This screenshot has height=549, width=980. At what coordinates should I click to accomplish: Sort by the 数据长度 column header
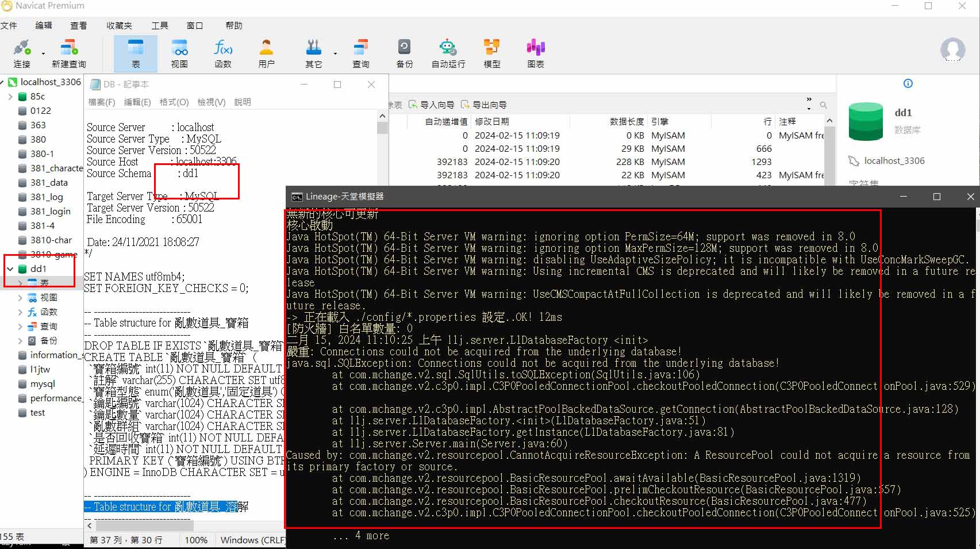coord(608,121)
